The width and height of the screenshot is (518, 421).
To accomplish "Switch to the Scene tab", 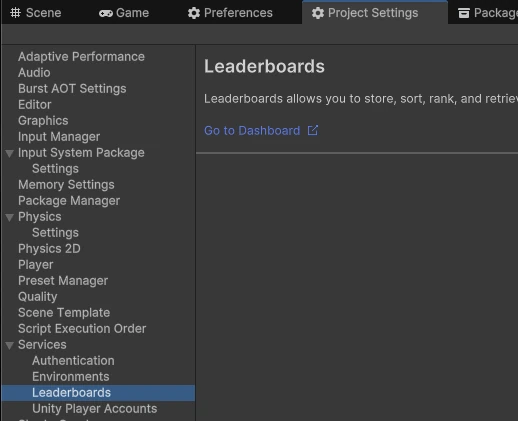I will [36, 13].
